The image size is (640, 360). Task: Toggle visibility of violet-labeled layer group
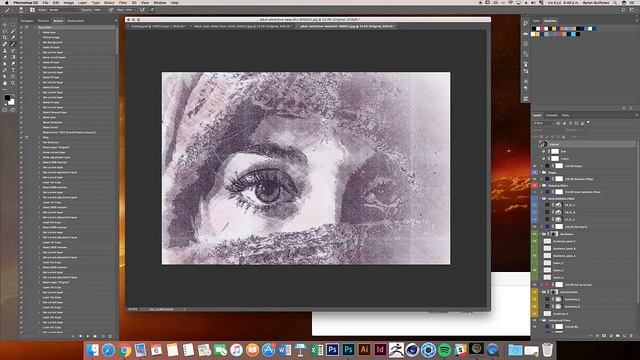[x=535, y=173]
